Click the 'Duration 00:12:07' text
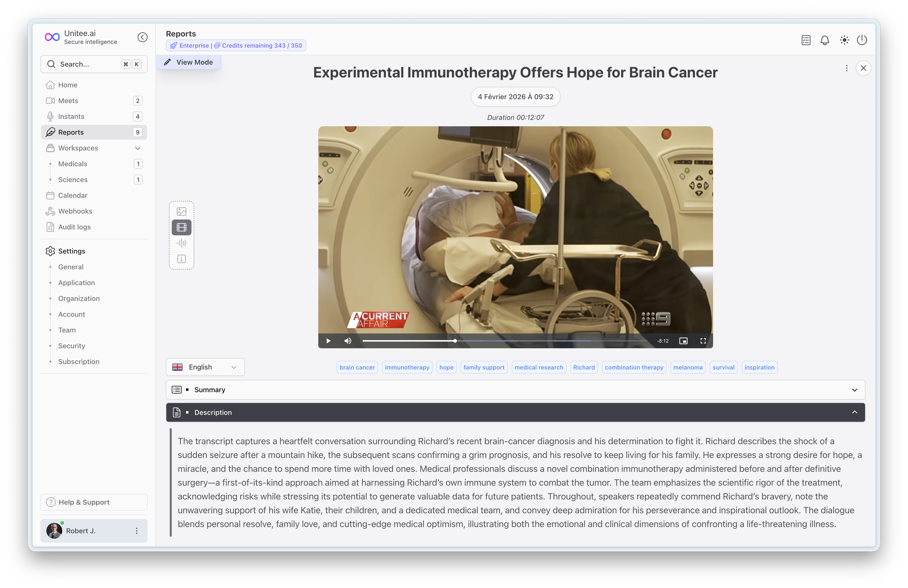Image resolution: width=908 pixels, height=588 pixels. 515,117
